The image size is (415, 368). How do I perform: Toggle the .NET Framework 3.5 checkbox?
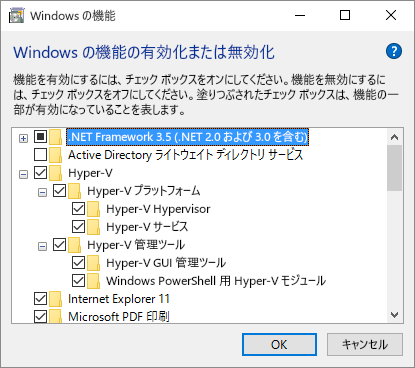[40, 137]
